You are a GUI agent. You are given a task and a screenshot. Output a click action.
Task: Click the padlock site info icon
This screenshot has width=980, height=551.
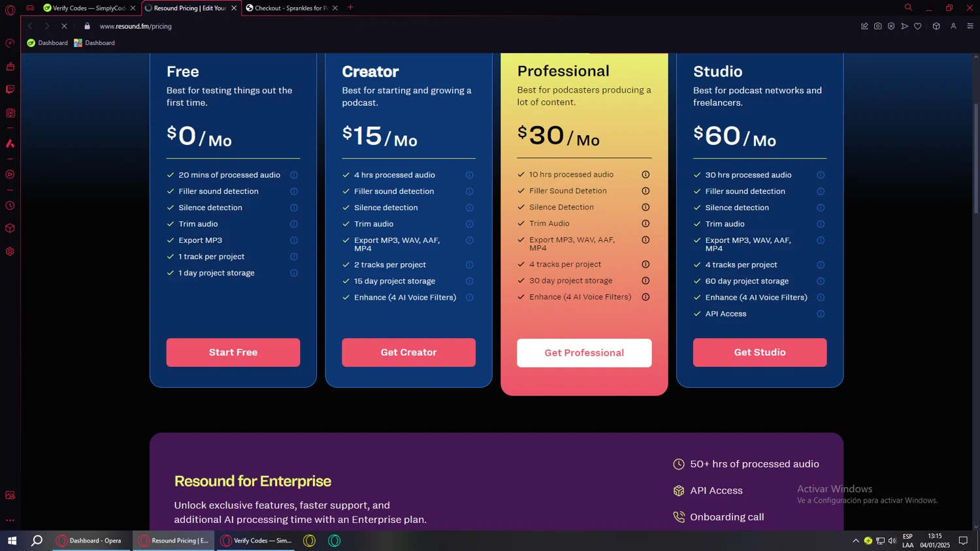pyautogui.click(x=87, y=26)
